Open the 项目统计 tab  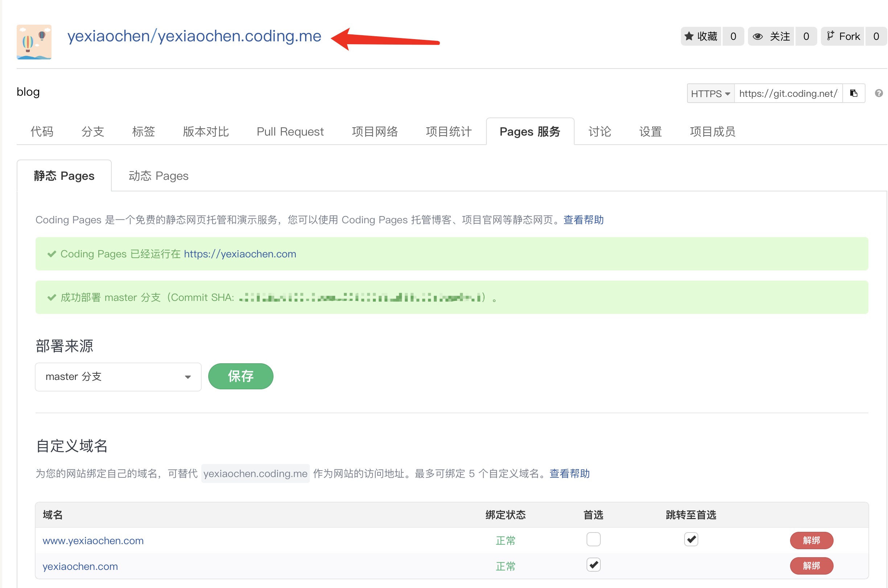[449, 132]
